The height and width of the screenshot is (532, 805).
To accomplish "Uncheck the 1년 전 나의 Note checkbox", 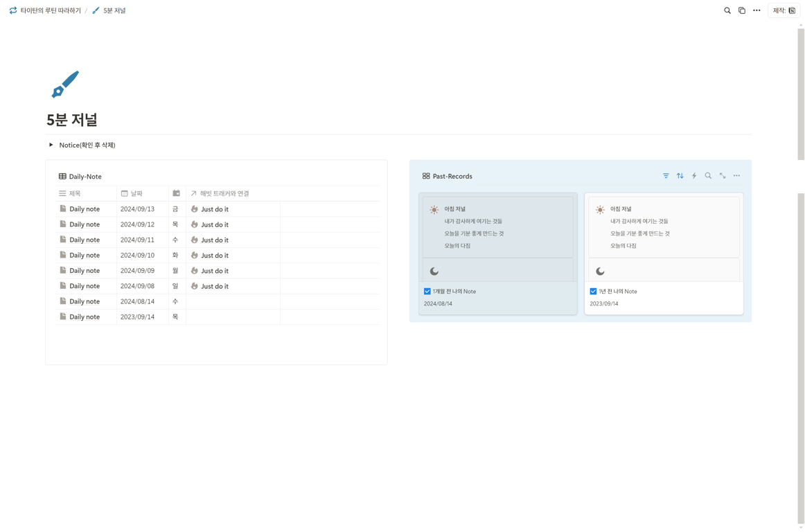I will tap(593, 291).
